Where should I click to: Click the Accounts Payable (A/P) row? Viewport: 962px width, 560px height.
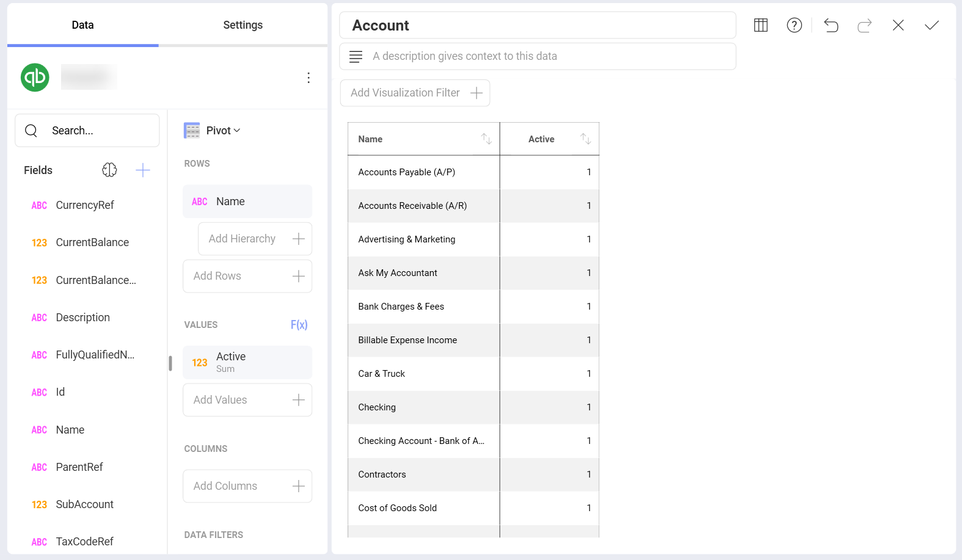pyautogui.click(x=473, y=172)
